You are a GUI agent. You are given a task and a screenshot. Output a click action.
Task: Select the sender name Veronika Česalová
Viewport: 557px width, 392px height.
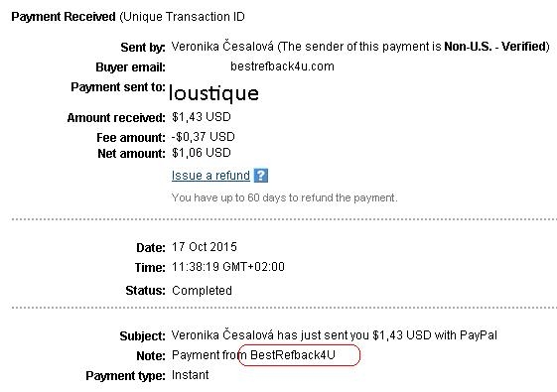[222, 47]
